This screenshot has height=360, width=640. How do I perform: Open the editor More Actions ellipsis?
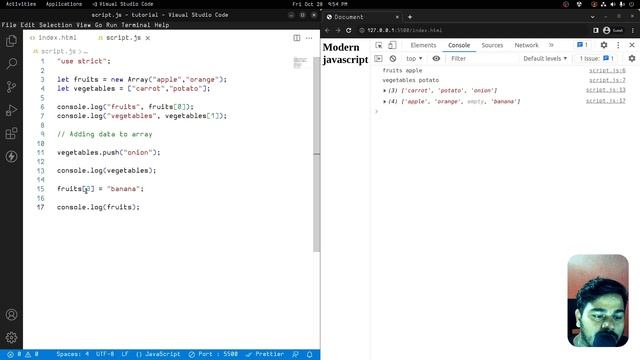pyautogui.click(x=309, y=38)
